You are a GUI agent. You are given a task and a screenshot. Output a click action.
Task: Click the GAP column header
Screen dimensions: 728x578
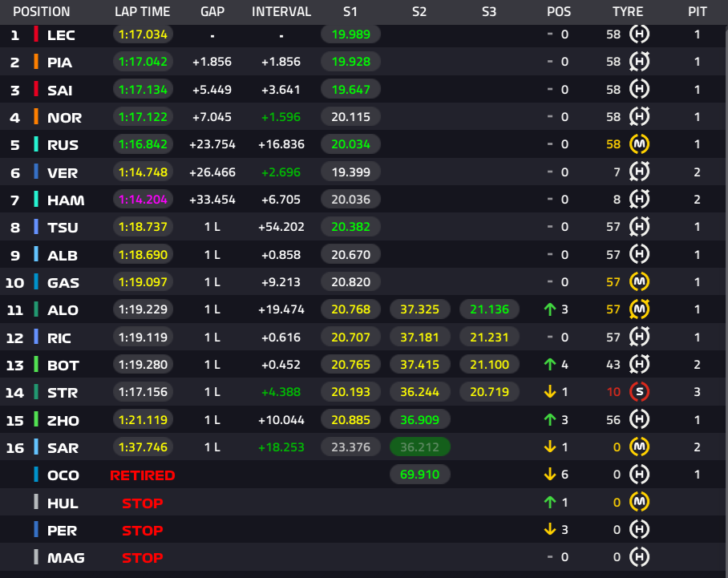[x=212, y=11]
